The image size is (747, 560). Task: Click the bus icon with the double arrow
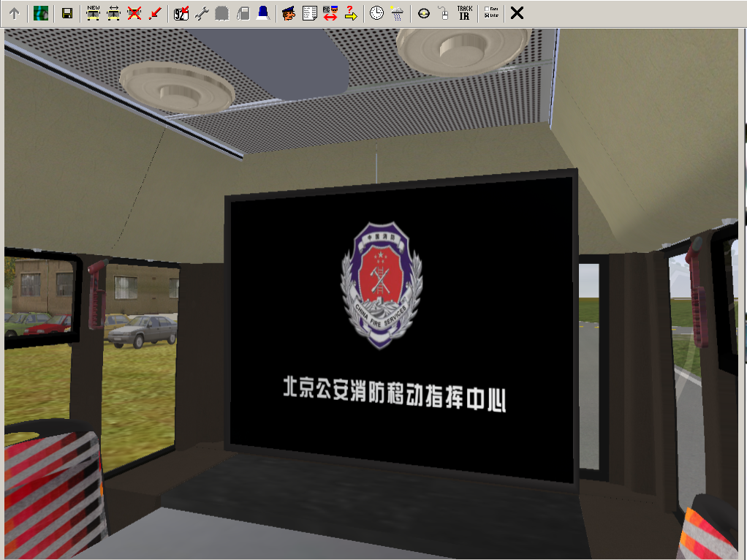point(114,13)
